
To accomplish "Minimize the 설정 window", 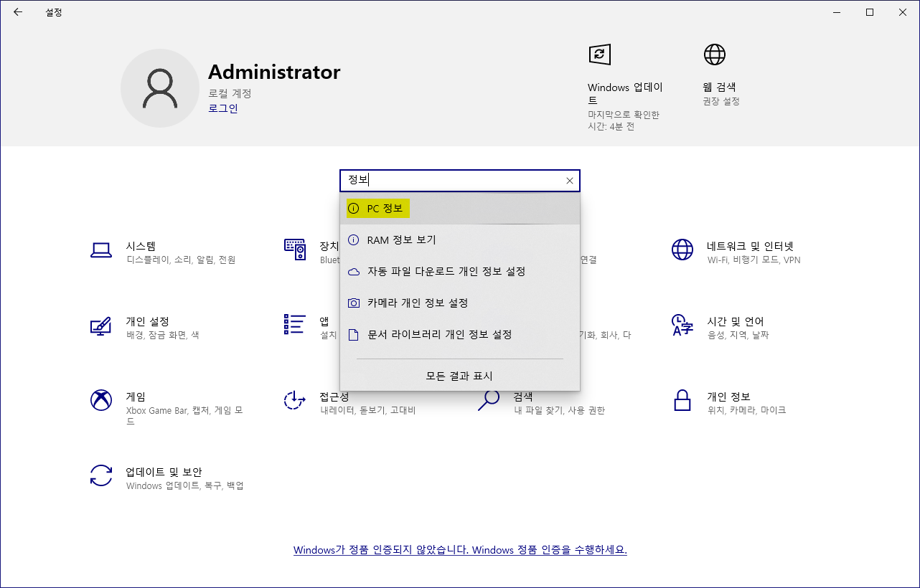I will tap(837, 12).
